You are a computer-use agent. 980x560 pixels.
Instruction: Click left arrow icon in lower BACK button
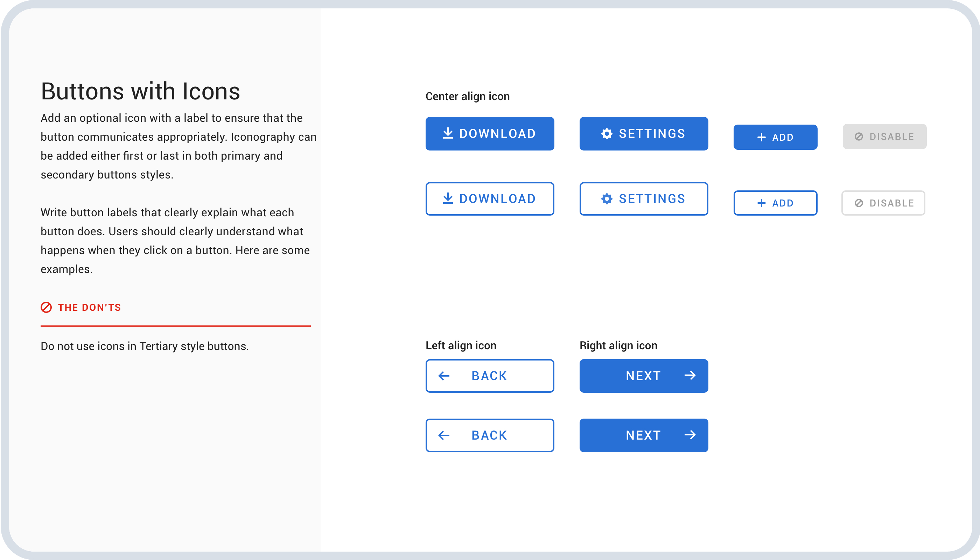coord(444,435)
